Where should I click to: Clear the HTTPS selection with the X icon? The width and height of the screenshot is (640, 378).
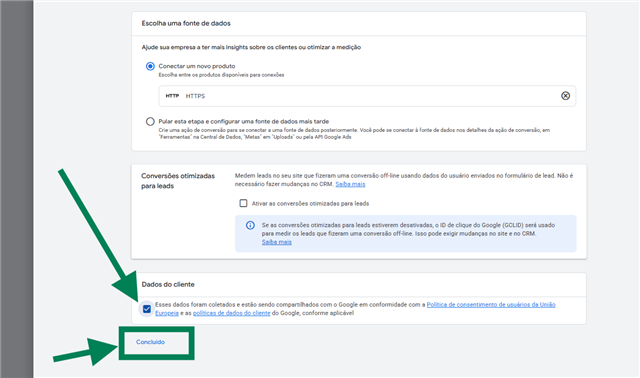coord(565,96)
